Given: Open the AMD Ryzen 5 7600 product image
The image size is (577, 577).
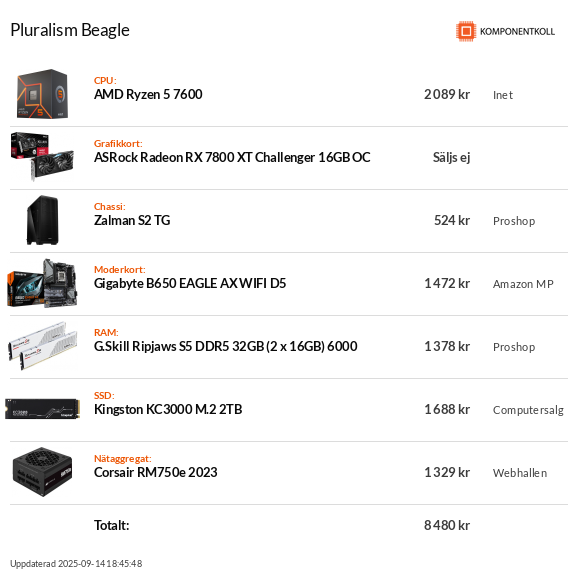Looking at the screenshot, I should (42, 94).
